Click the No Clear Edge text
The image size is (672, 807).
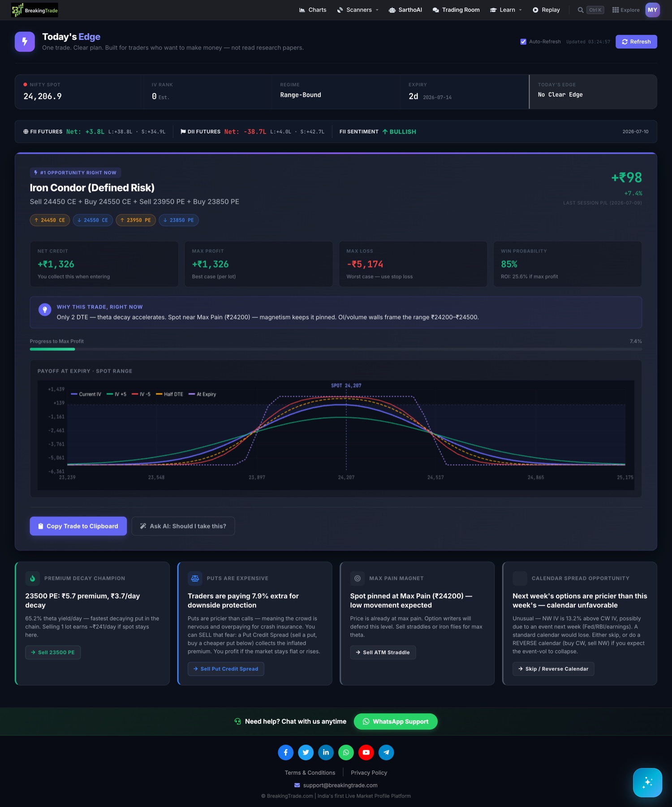pos(560,95)
